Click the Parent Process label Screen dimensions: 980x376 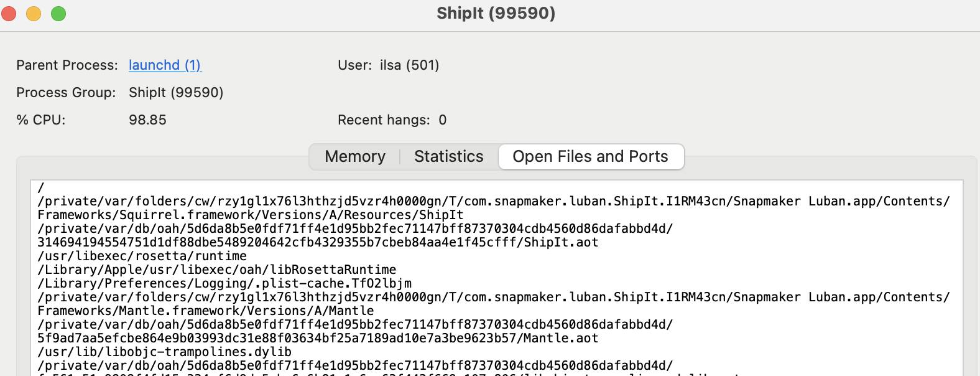click(x=66, y=65)
